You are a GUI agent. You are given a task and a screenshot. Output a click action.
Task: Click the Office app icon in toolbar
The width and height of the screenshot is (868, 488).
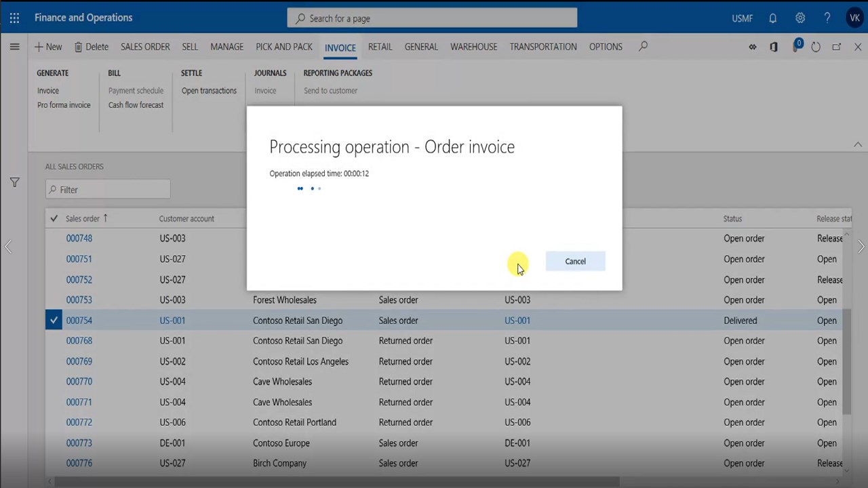pyautogui.click(x=774, y=47)
